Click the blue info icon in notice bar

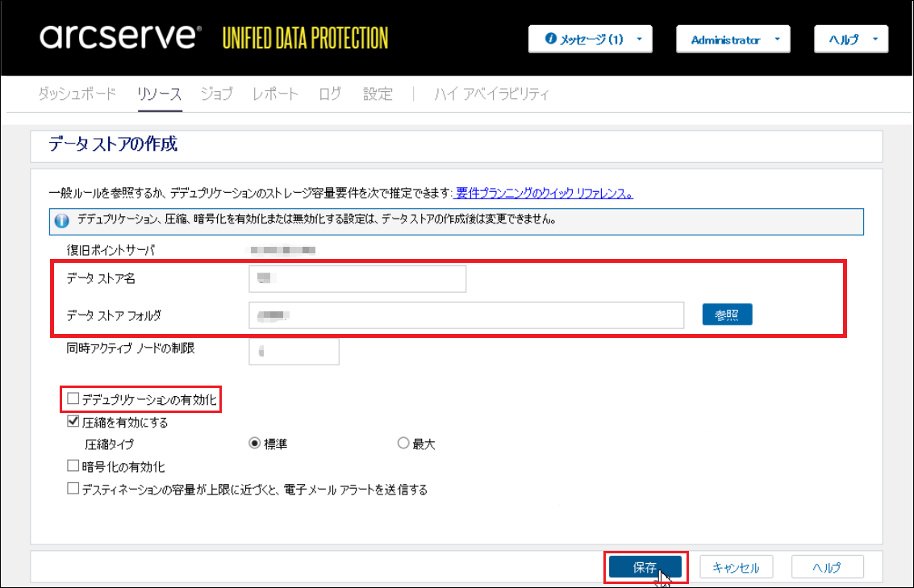pyautogui.click(x=61, y=220)
